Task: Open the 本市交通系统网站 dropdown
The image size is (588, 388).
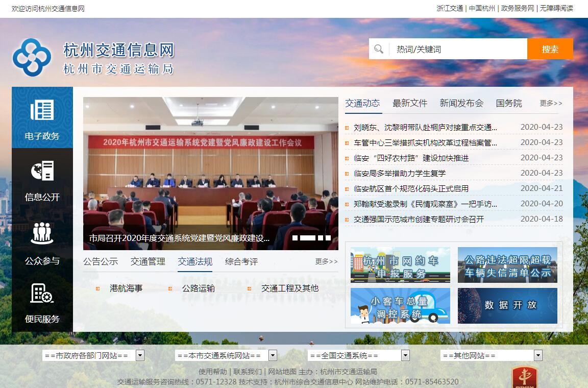Action: [x=273, y=355]
